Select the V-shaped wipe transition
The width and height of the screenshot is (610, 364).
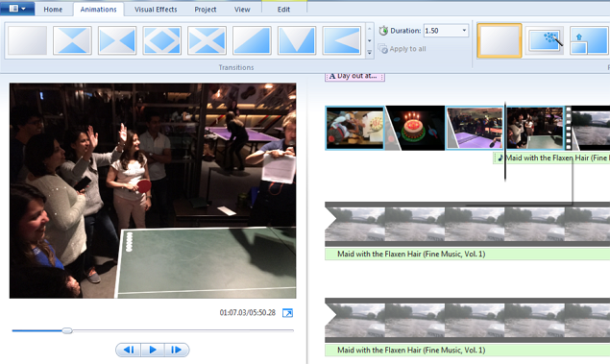tap(297, 40)
